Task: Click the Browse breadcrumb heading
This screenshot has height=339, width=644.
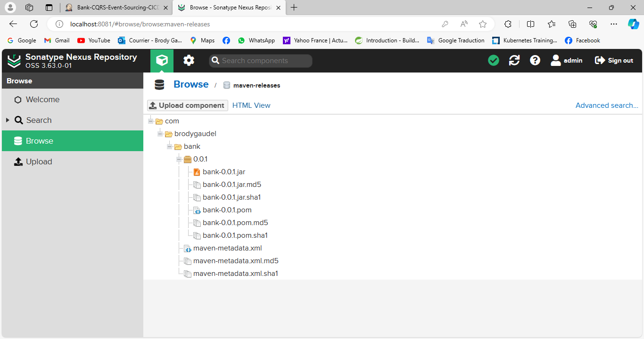Action: pyautogui.click(x=191, y=84)
